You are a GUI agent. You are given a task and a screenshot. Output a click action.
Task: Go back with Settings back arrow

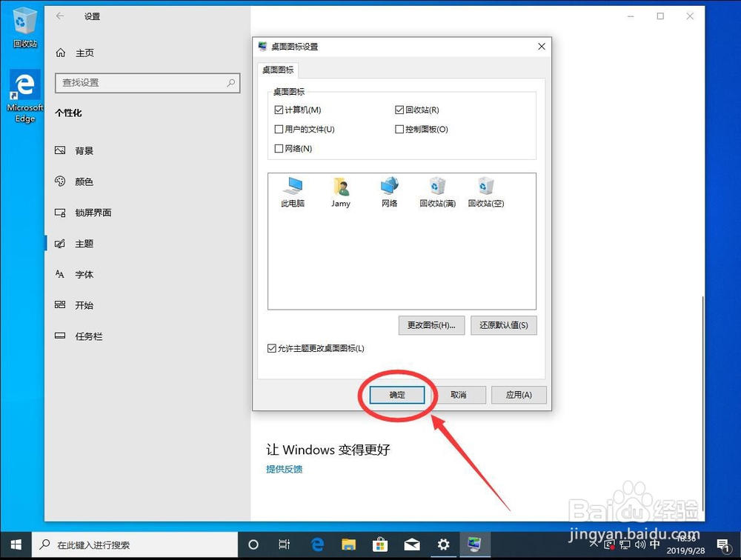pos(60,16)
